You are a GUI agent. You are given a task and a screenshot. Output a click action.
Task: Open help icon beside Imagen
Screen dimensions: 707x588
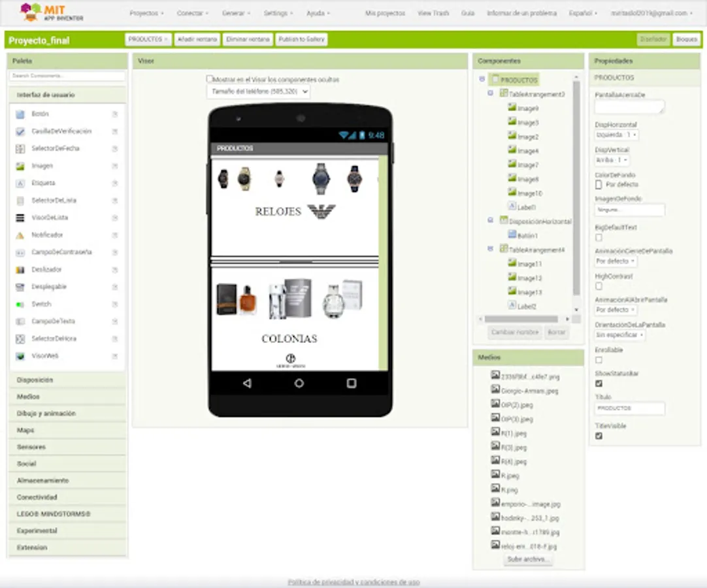point(115,166)
